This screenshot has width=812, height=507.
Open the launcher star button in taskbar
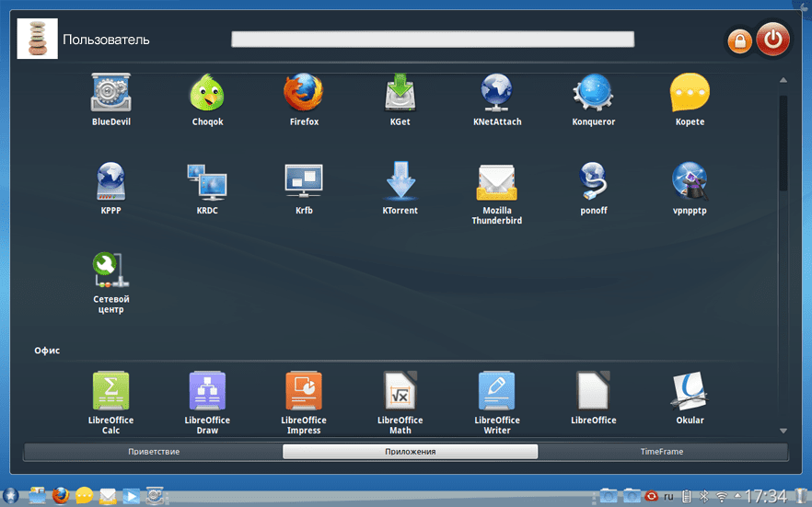pyautogui.click(x=10, y=496)
